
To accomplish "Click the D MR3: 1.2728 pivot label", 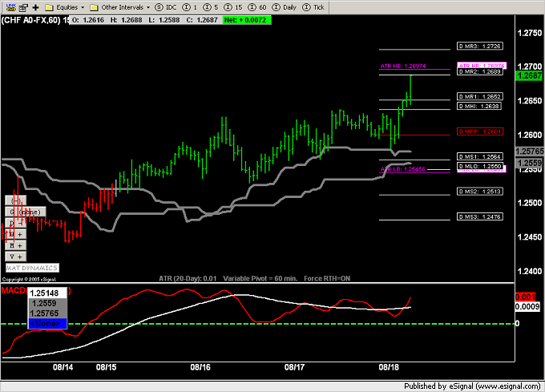I will (479, 46).
